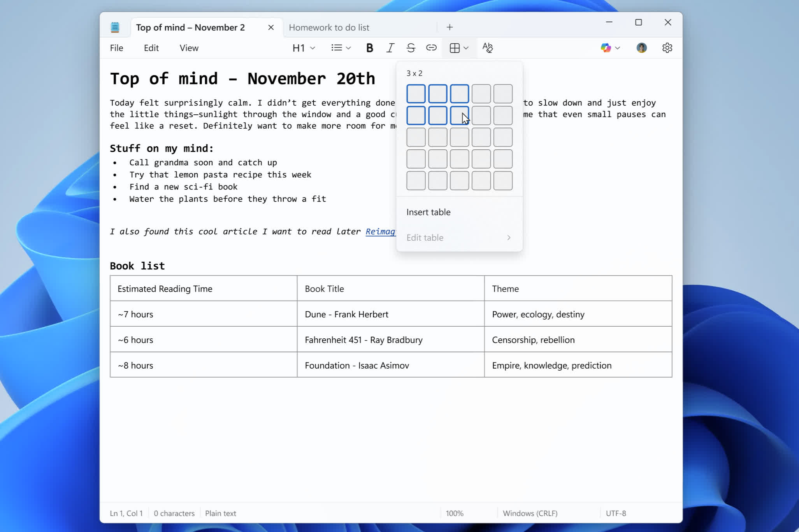799x532 pixels.
Task: Open the File menu
Action: click(116, 47)
